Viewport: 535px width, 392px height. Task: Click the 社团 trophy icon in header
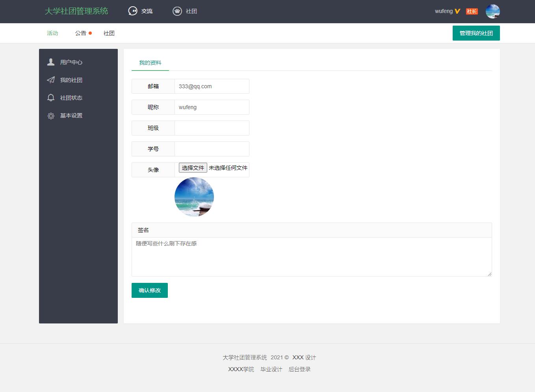point(176,11)
